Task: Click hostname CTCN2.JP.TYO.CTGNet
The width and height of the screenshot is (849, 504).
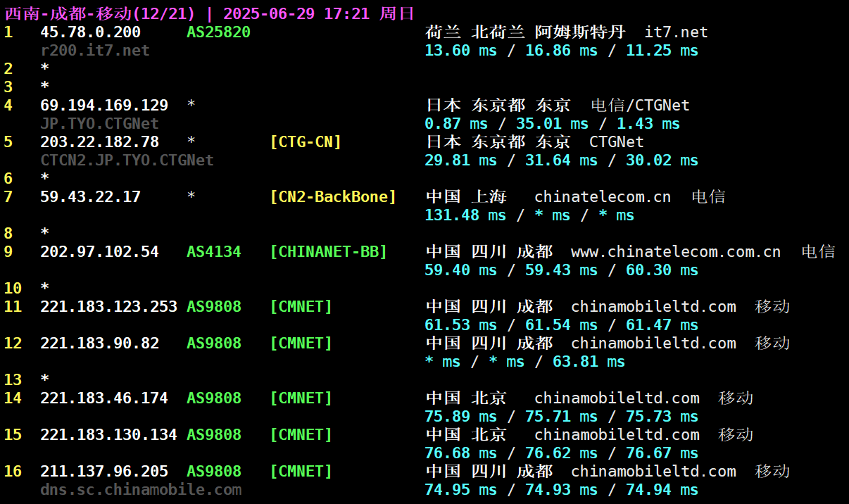Action: [127, 160]
